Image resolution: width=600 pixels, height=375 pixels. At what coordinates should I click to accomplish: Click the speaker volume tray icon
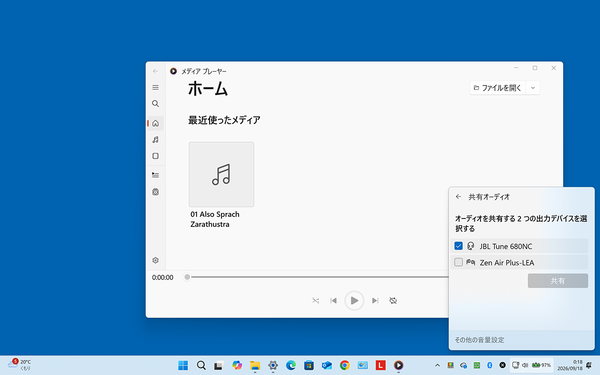point(525,365)
